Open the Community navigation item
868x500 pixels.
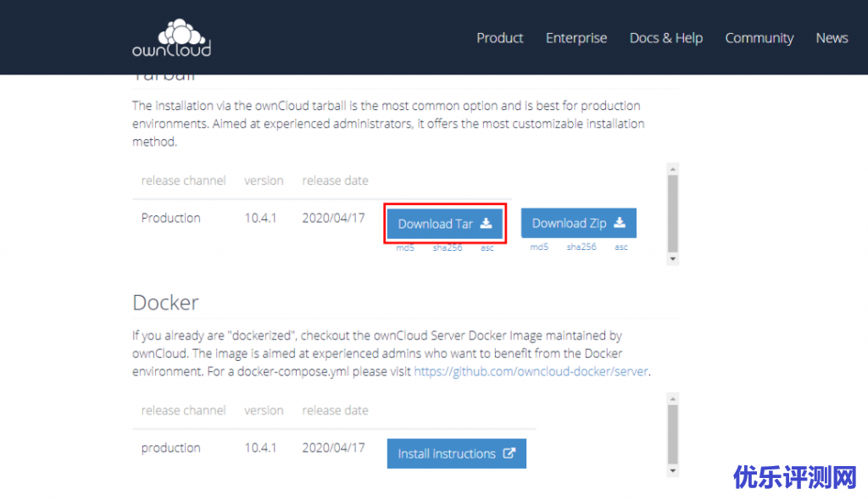[759, 38]
